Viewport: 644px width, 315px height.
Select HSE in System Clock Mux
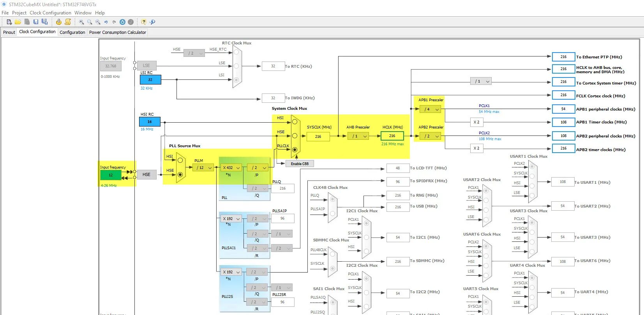[295, 136]
